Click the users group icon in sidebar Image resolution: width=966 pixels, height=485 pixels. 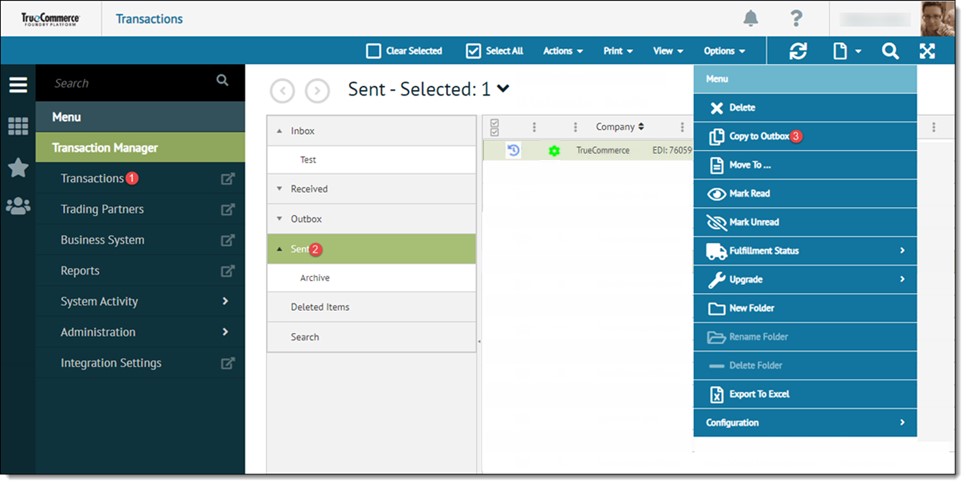click(18, 206)
